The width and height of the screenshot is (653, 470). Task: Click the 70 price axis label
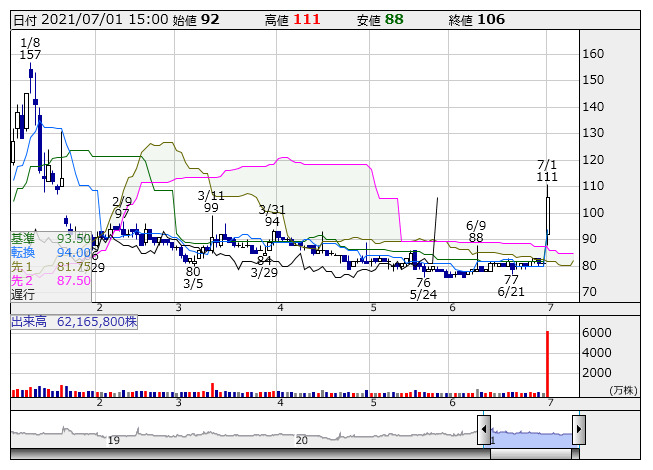click(x=589, y=292)
